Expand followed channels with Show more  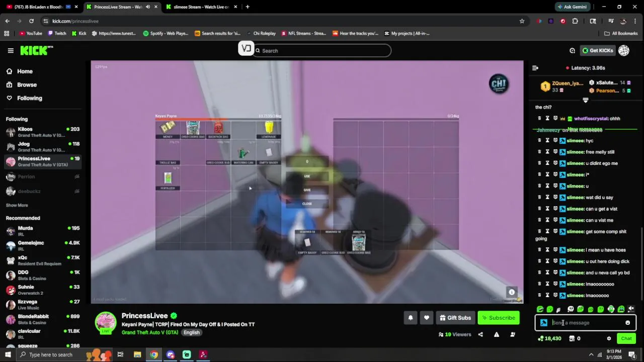pyautogui.click(x=17, y=205)
